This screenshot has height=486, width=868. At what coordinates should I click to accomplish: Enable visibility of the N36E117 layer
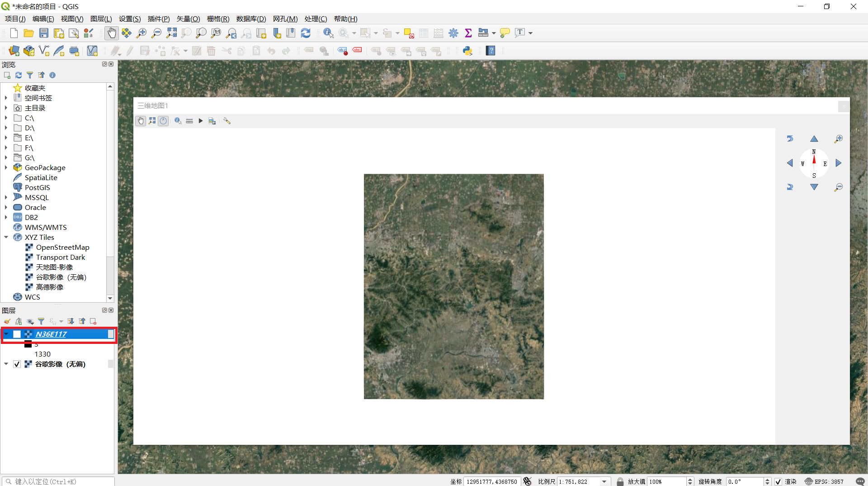click(x=17, y=334)
